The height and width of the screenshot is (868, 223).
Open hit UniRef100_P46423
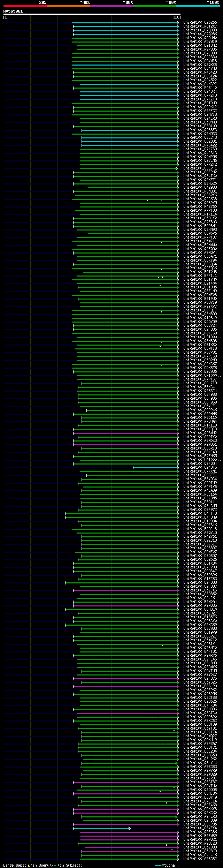point(200,73)
